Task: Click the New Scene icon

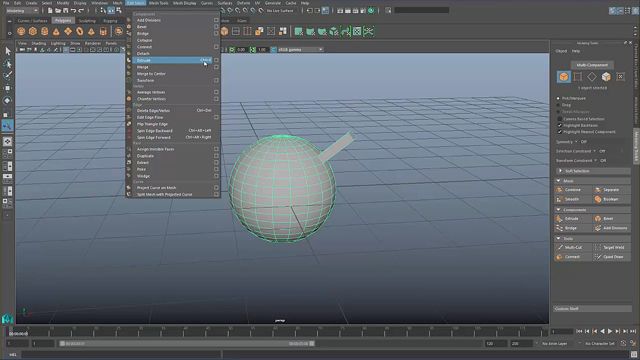Action: point(50,11)
